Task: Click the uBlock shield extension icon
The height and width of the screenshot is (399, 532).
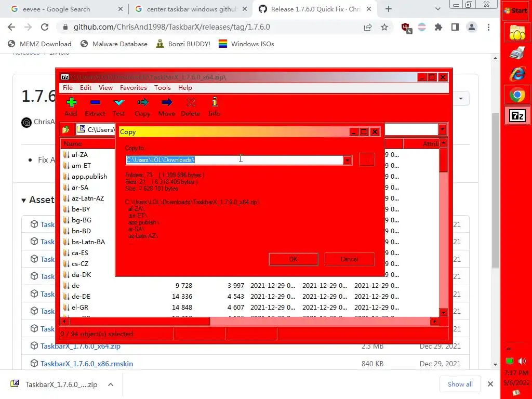Action: (406, 28)
